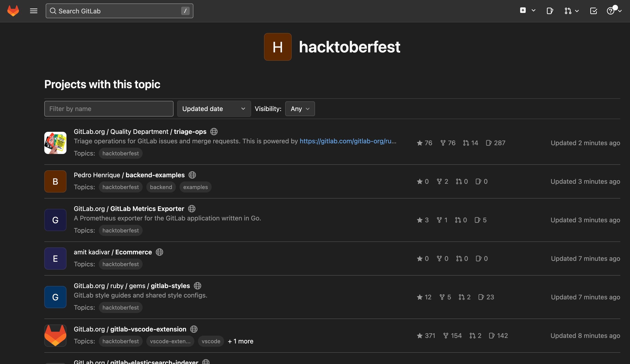This screenshot has height=364, width=630.
Task: Click the merge requests icon in Ecommerce row
Action: pyautogui.click(x=459, y=258)
